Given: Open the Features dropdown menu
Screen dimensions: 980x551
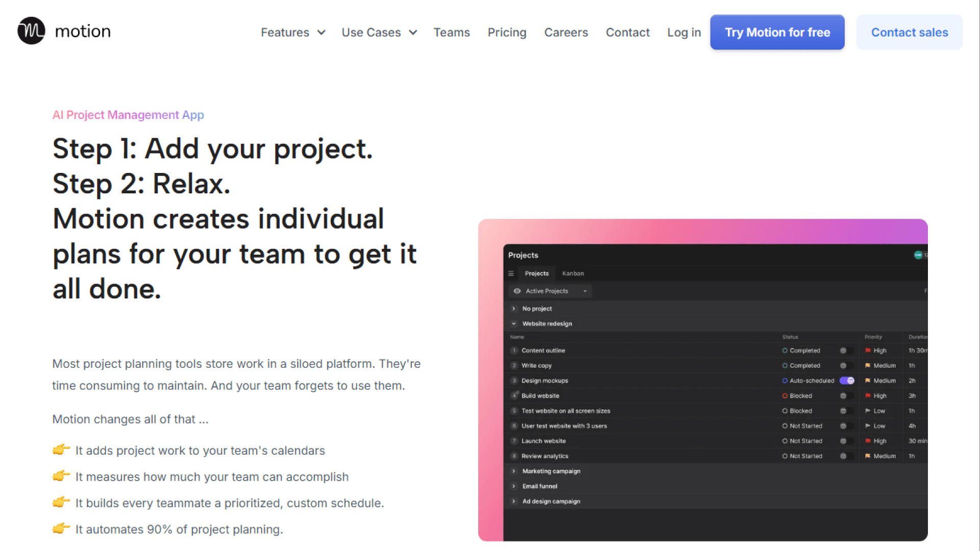Looking at the screenshot, I should (293, 32).
